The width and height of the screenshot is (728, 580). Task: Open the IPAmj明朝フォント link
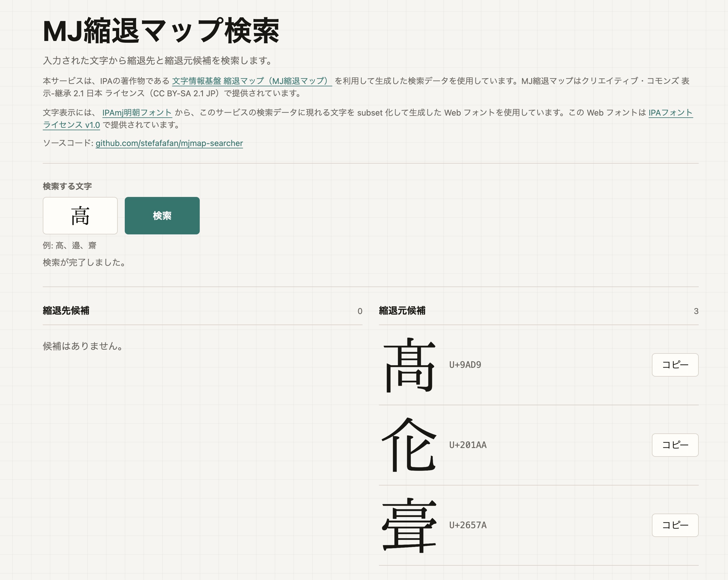[x=137, y=113]
